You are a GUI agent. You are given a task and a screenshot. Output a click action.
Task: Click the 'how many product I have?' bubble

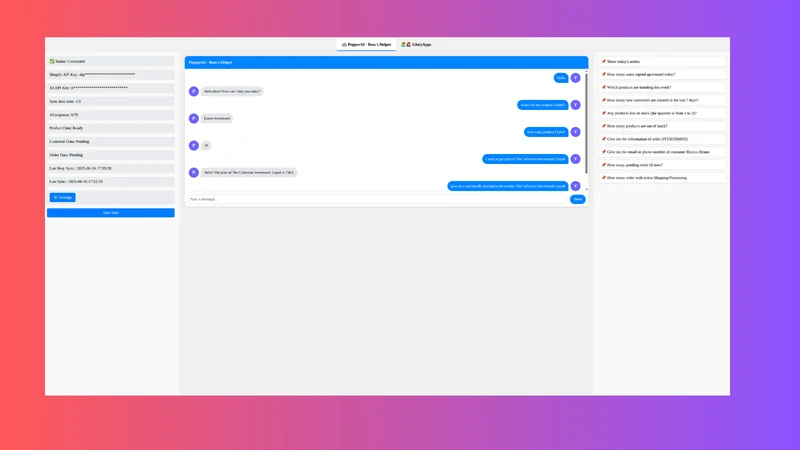[x=546, y=132]
